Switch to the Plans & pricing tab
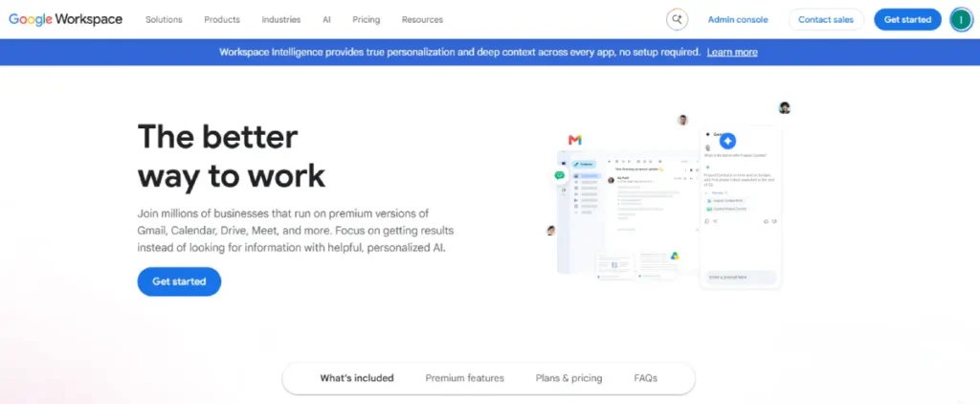The image size is (980, 404). pos(568,378)
